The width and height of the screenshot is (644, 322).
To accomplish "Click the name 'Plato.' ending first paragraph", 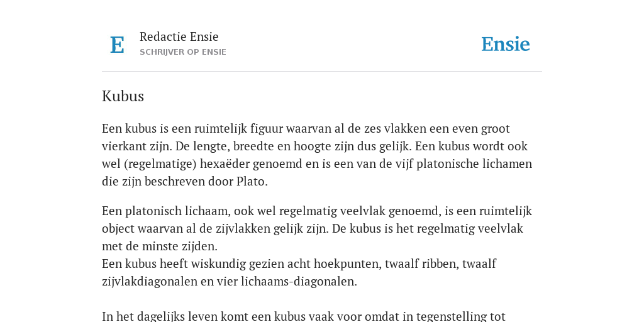I will [252, 182].
